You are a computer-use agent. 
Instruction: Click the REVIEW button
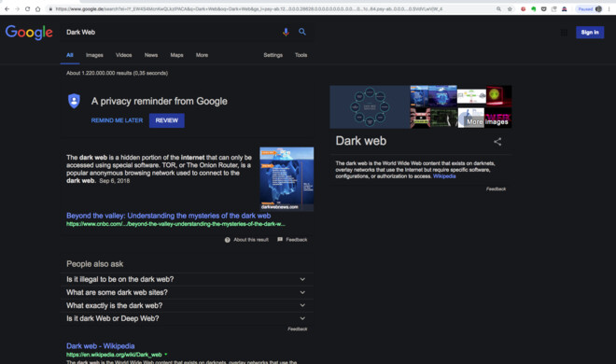(166, 120)
